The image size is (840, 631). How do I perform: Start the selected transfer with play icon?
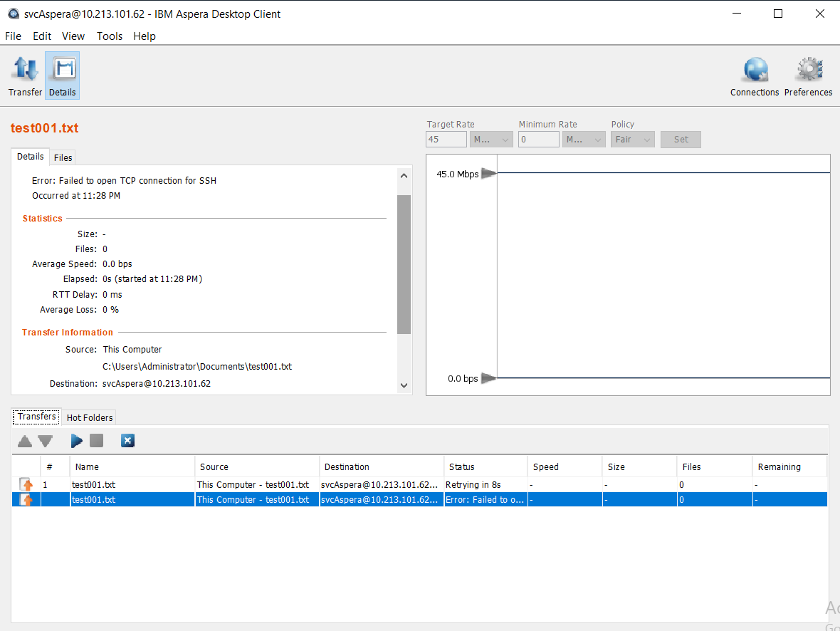pos(77,442)
